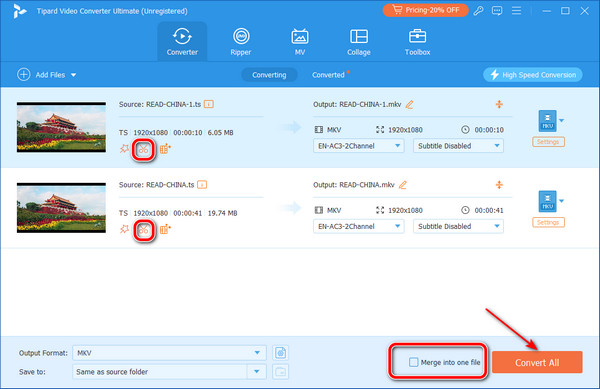This screenshot has width=600, height=389.
Task: Show media info for READ-CHINA.ts
Action: (x=202, y=185)
